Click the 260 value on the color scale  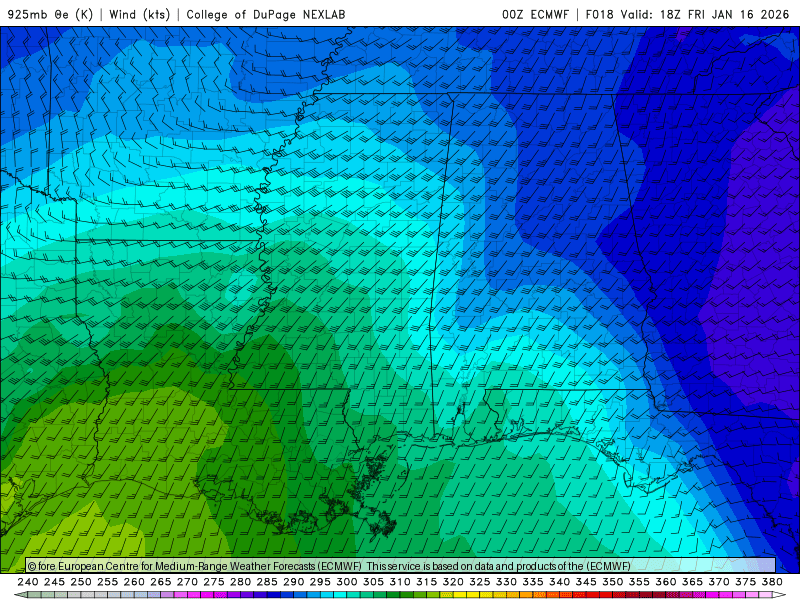click(134, 582)
